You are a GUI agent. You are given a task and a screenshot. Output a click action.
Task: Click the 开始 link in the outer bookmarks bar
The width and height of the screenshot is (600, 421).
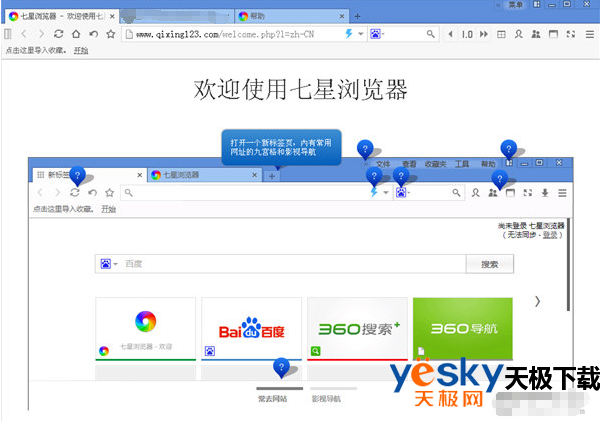[x=80, y=50]
